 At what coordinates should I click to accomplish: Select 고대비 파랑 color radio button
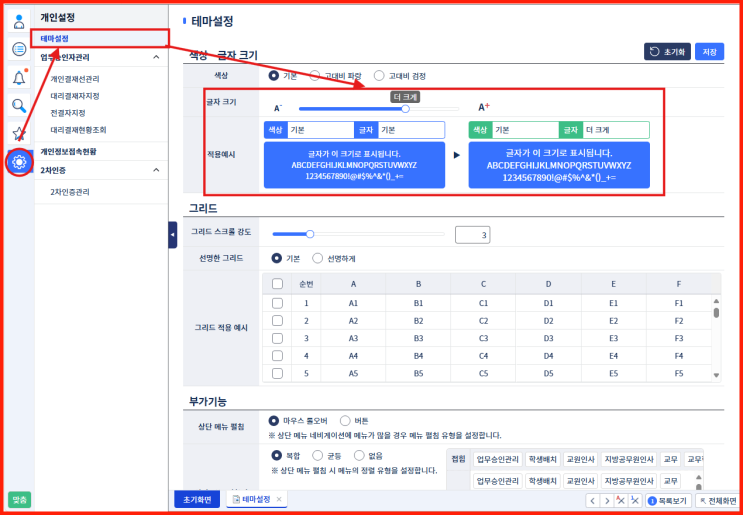(x=315, y=76)
